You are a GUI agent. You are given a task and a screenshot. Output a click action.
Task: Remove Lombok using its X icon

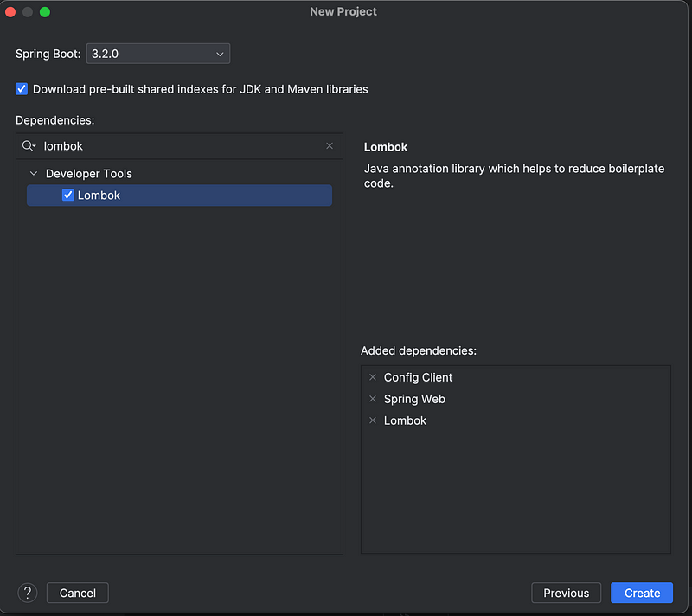point(373,420)
